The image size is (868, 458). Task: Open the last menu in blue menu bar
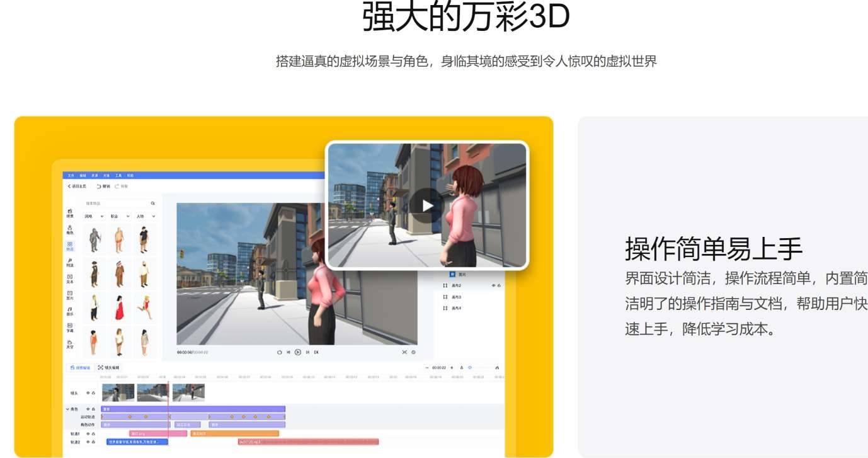tap(130, 175)
